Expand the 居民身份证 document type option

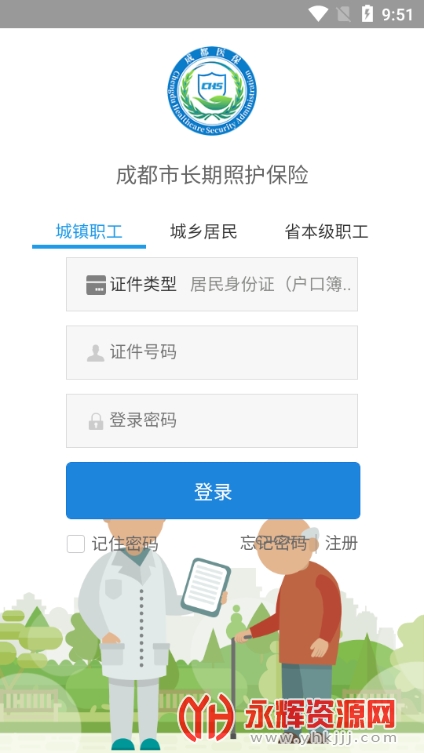tap(271, 284)
